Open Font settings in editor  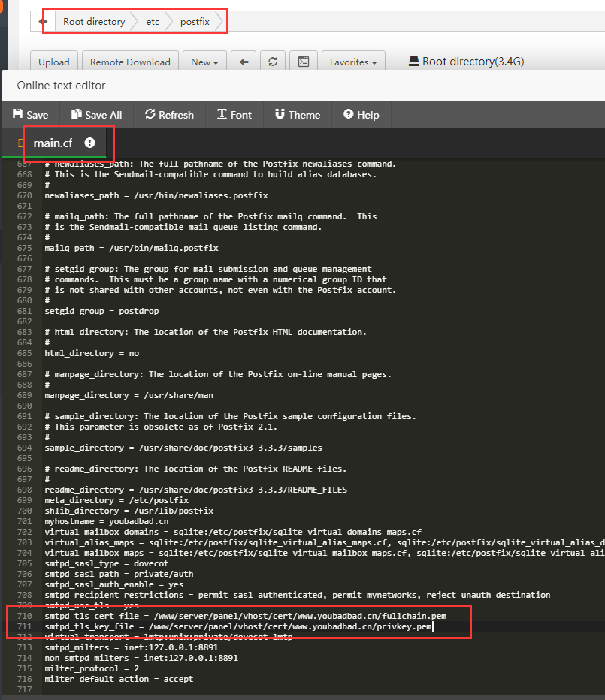[x=234, y=115]
